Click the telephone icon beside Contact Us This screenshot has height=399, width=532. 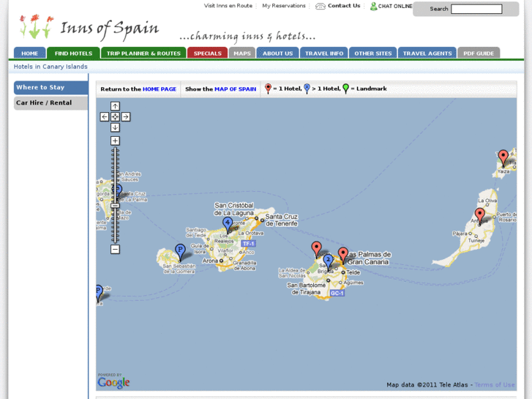pos(321,6)
